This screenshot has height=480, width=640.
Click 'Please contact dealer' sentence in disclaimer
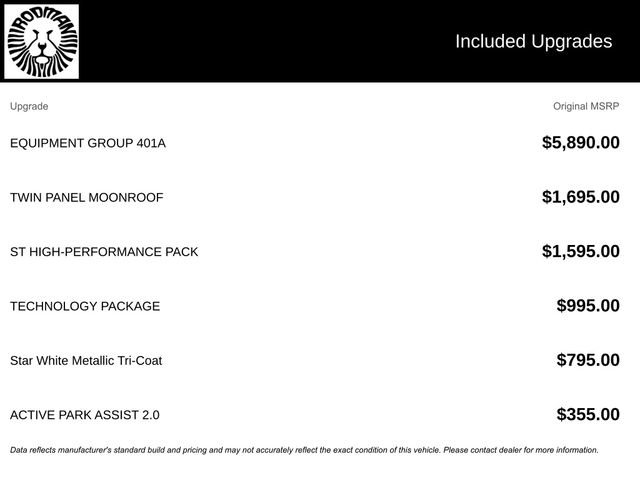click(x=521, y=450)
